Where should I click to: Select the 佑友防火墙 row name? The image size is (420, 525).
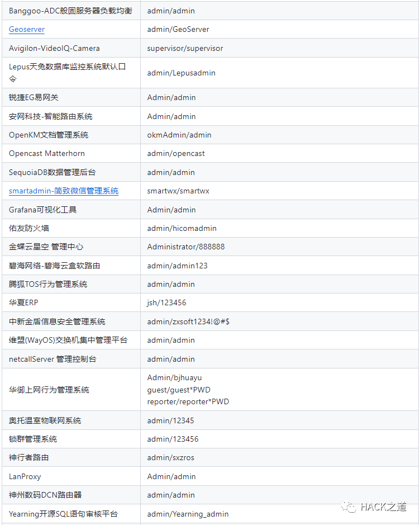click(28, 228)
